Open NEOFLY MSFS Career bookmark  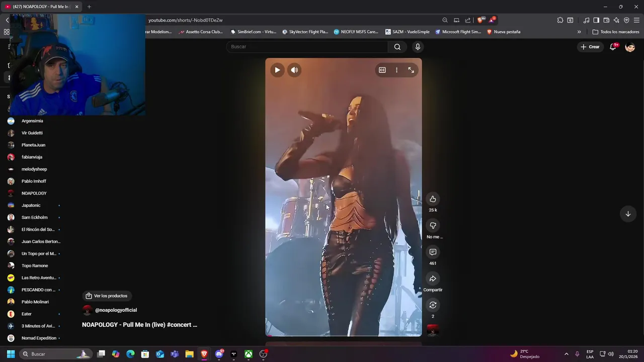[x=356, y=32]
